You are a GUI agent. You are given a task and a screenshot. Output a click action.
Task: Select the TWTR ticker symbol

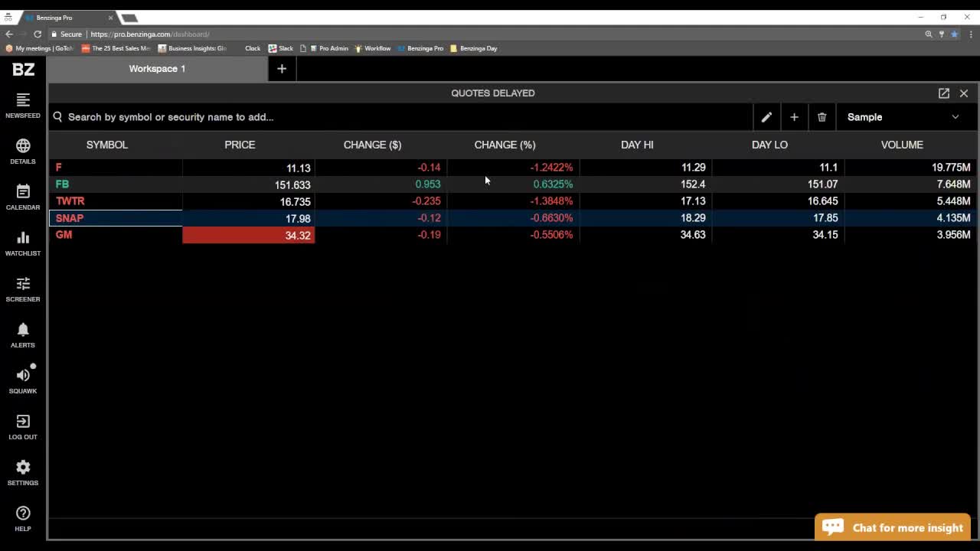pos(70,201)
